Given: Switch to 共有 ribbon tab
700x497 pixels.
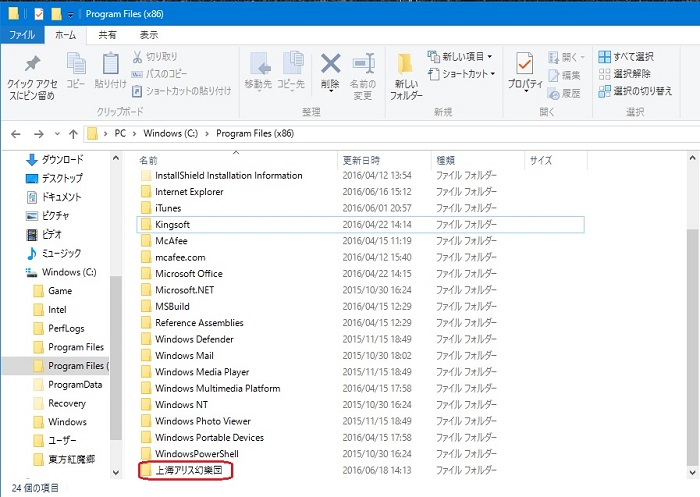Looking at the screenshot, I should [x=107, y=35].
